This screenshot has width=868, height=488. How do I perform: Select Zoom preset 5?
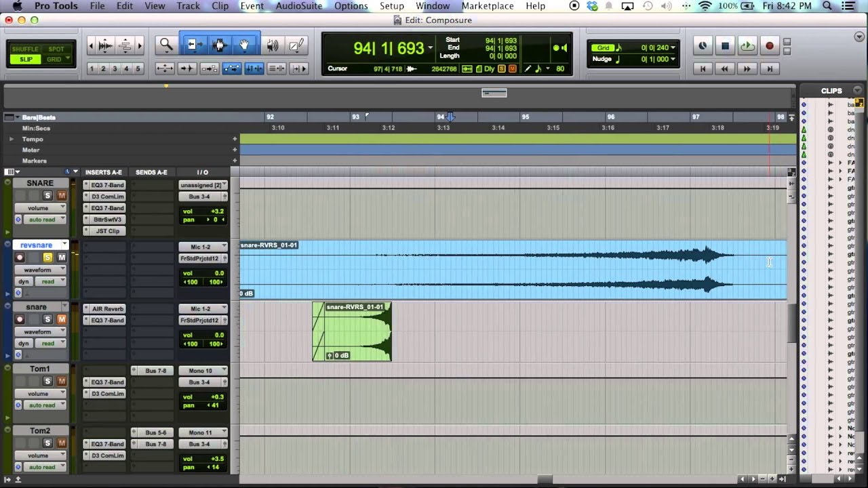tap(138, 68)
